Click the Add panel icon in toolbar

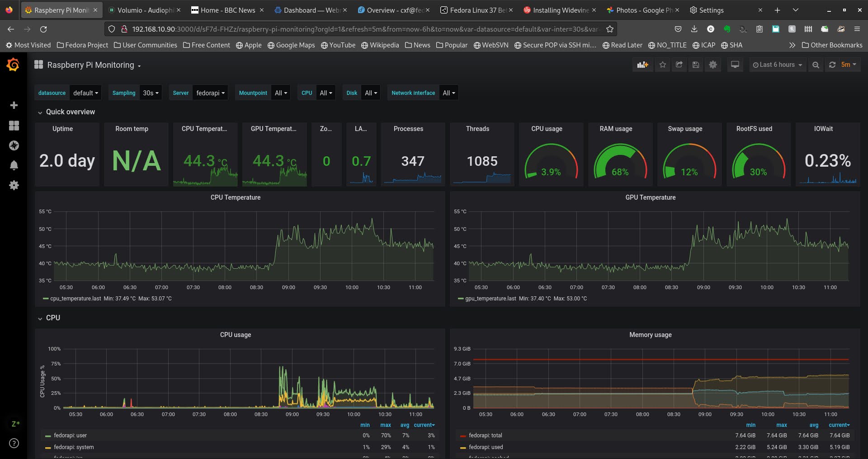tap(642, 65)
